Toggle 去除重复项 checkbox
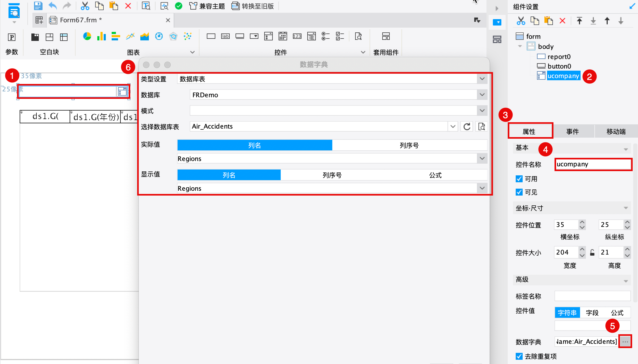638x364 pixels. point(519,356)
